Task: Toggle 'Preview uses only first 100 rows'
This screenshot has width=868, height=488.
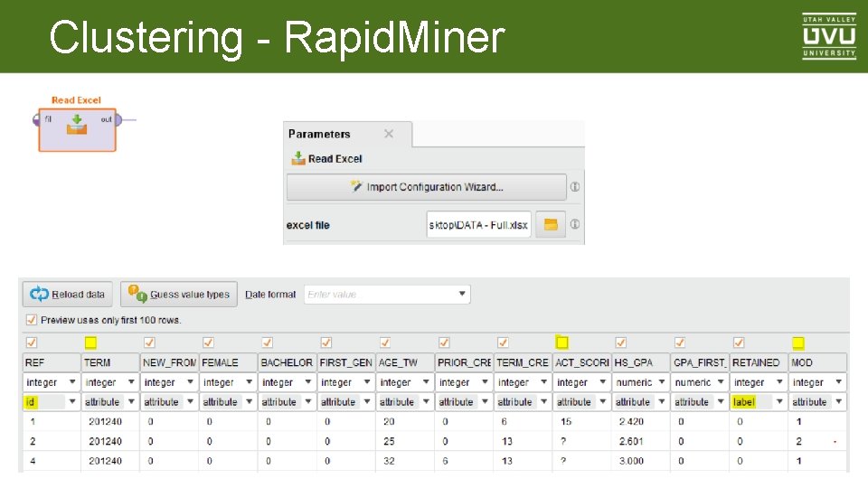Action: pos(32,320)
